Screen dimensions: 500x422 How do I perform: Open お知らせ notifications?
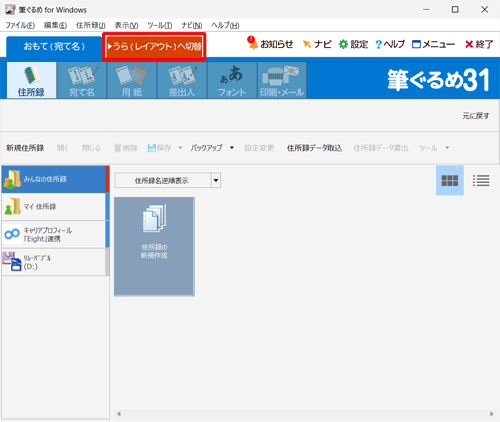[270, 44]
